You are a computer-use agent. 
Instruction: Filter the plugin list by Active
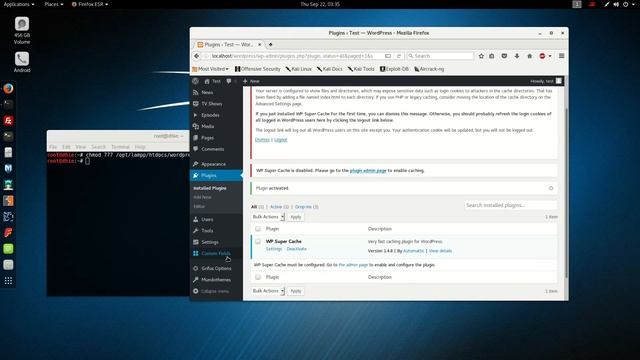point(279,207)
